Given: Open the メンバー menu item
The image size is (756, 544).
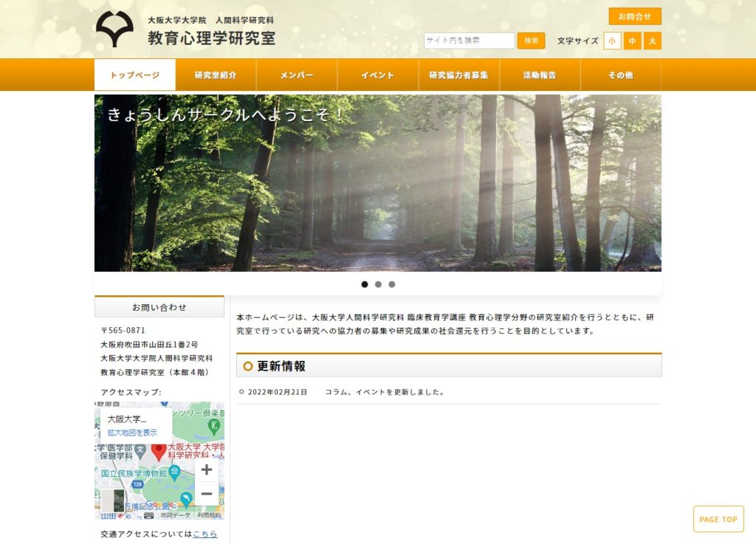Looking at the screenshot, I should [297, 75].
